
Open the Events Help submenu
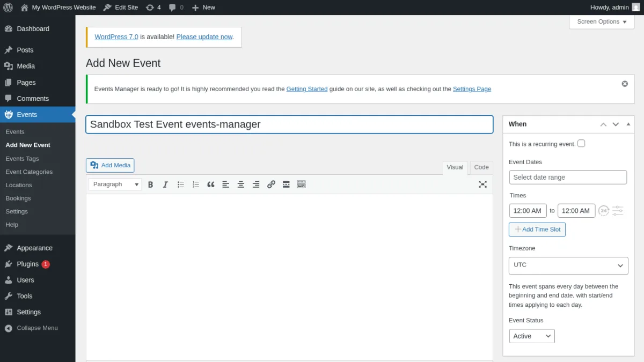pos(12,225)
